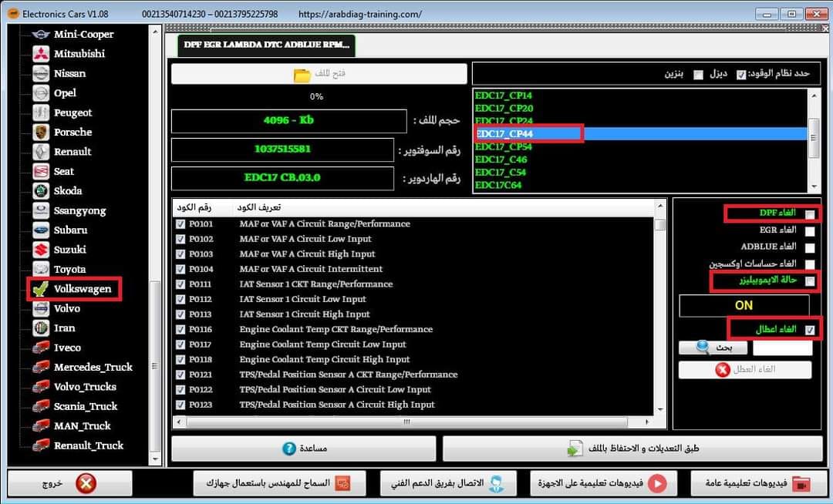Apply modifications and save the file

632,449
